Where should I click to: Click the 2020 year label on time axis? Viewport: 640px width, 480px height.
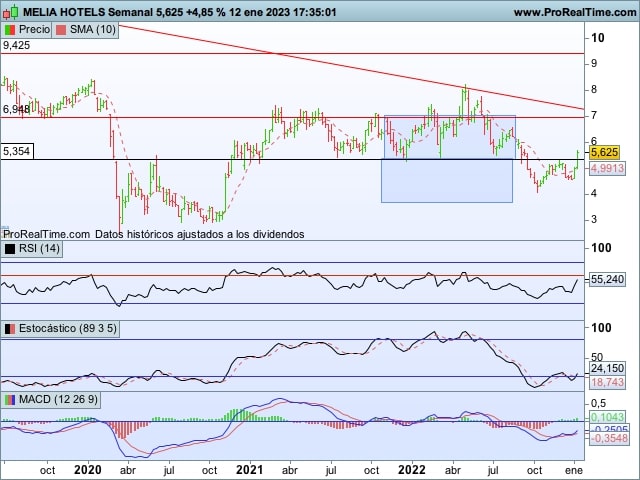88,470
